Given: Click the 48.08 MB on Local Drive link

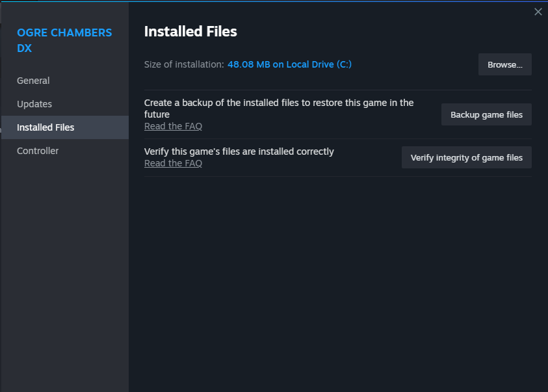Looking at the screenshot, I should [290, 64].
